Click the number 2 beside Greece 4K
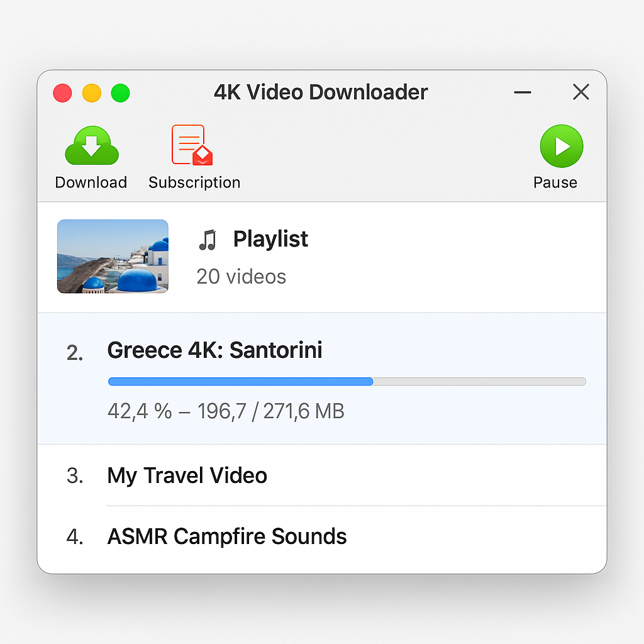Screen dimensions: 644x644 [74, 352]
